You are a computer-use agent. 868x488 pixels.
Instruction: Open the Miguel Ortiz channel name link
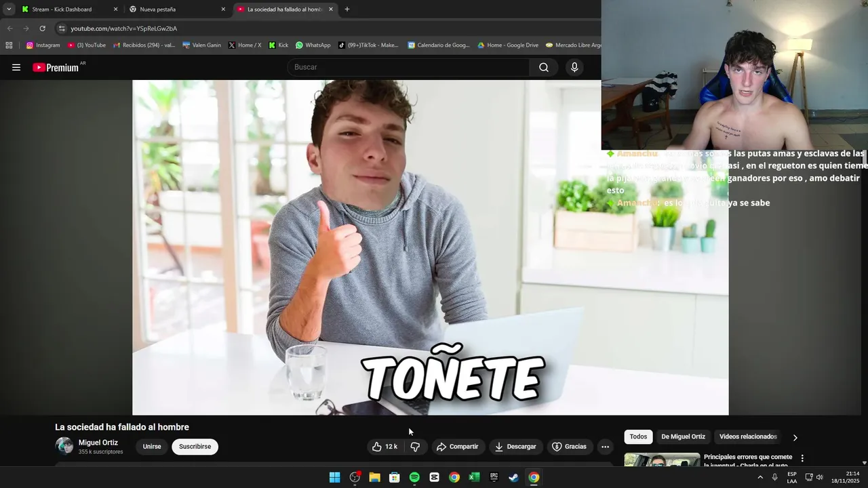pyautogui.click(x=98, y=443)
